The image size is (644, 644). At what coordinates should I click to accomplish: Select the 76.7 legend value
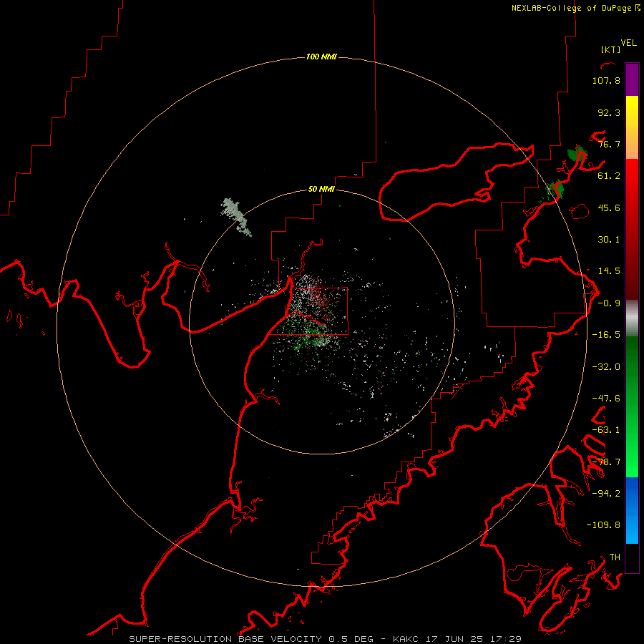click(609, 144)
